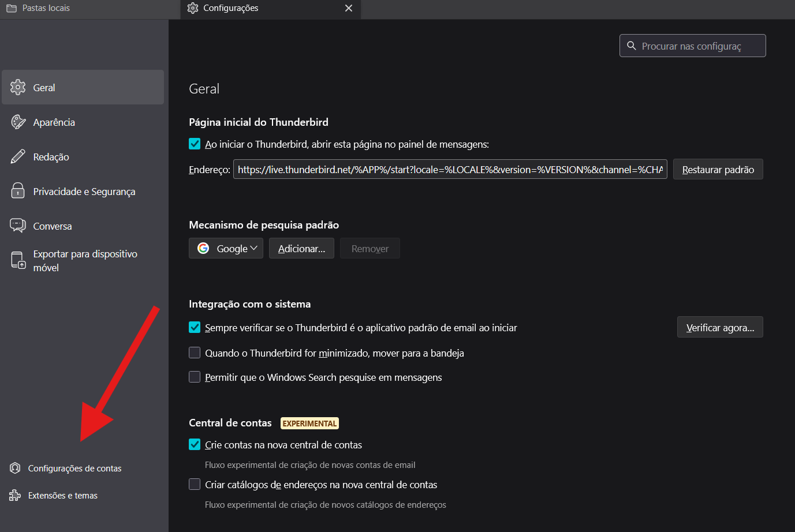Open the Google search engine dropdown

226,248
